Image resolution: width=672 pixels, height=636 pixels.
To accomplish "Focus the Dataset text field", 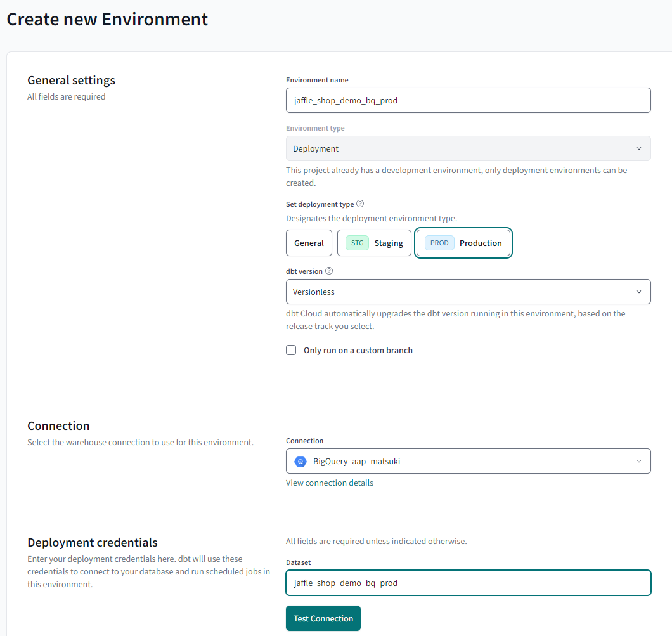I will (x=468, y=583).
